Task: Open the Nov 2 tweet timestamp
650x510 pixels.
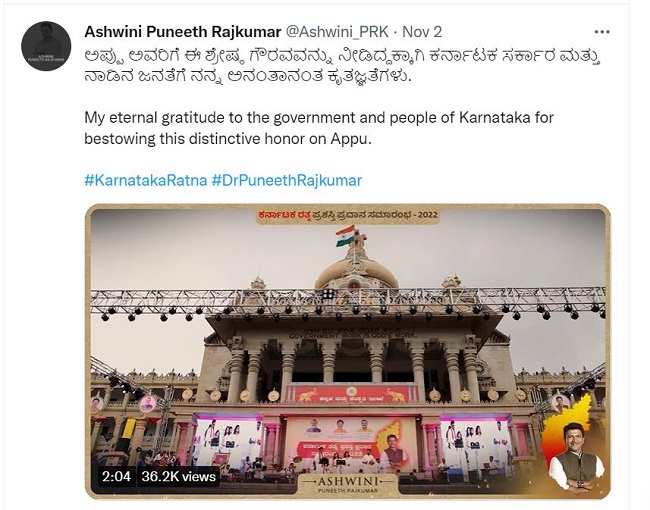Action: [x=422, y=32]
